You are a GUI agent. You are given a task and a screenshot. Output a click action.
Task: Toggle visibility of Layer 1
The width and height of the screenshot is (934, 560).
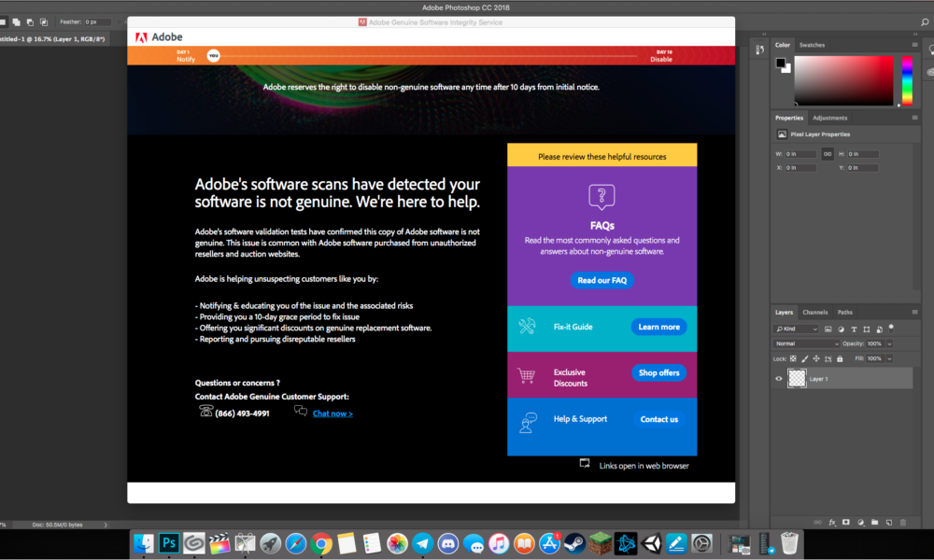(x=778, y=378)
